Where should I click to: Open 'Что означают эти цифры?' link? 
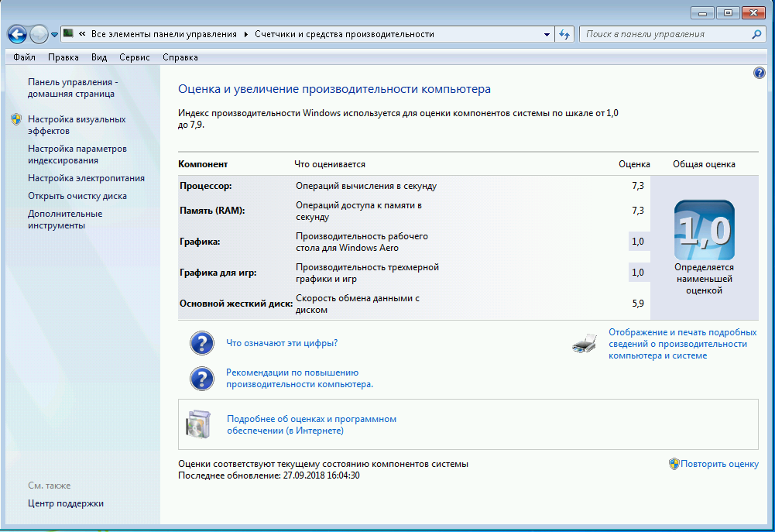tap(282, 343)
